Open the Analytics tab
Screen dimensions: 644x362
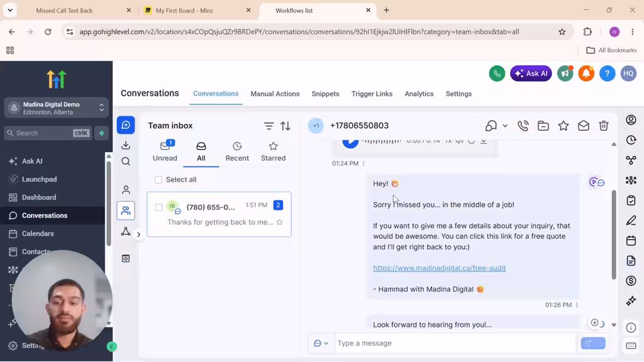(419, 94)
